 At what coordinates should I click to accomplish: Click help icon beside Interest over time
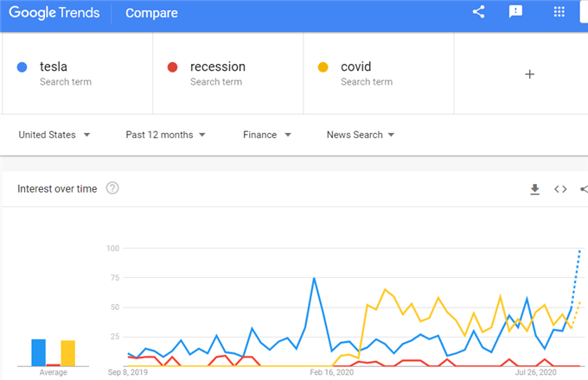112,188
